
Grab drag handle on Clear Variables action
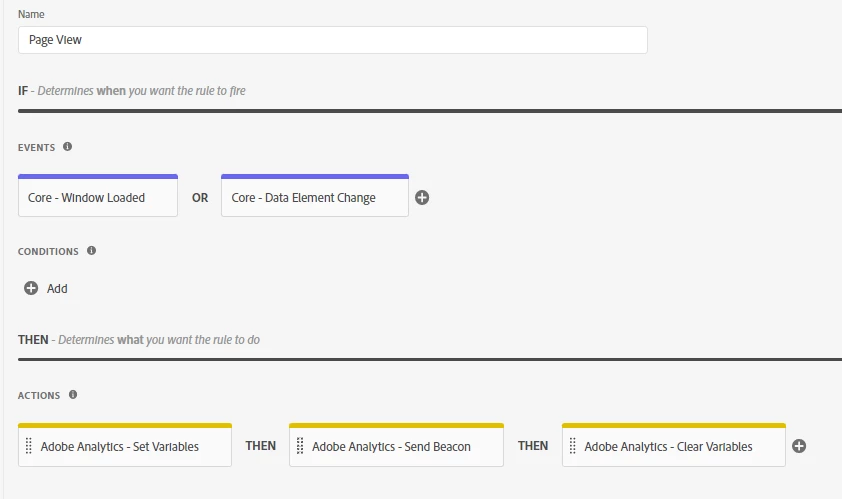click(572, 446)
